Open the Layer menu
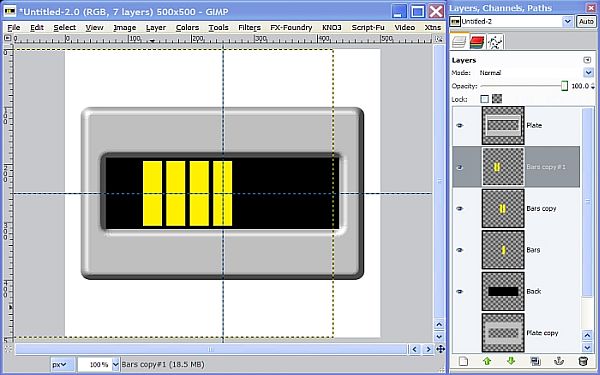The image size is (600, 375). click(x=156, y=28)
